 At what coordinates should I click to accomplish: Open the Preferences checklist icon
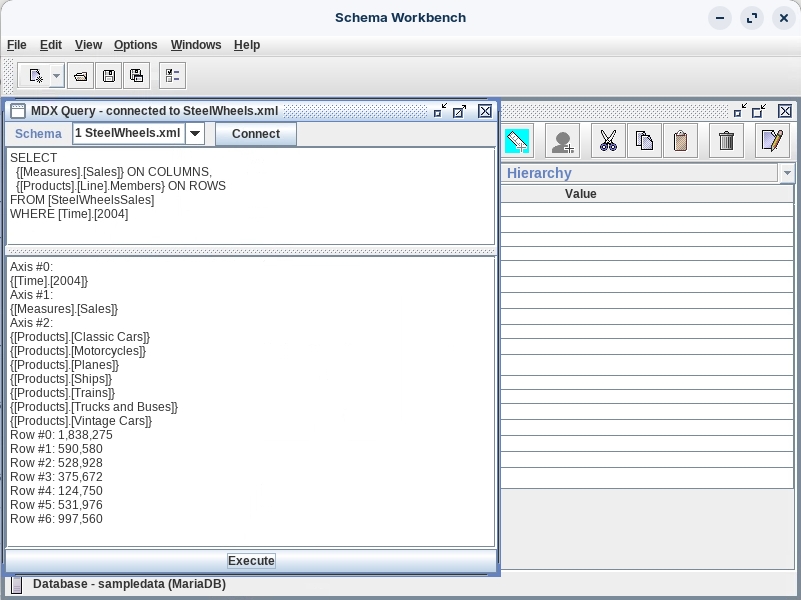click(172, 75)
